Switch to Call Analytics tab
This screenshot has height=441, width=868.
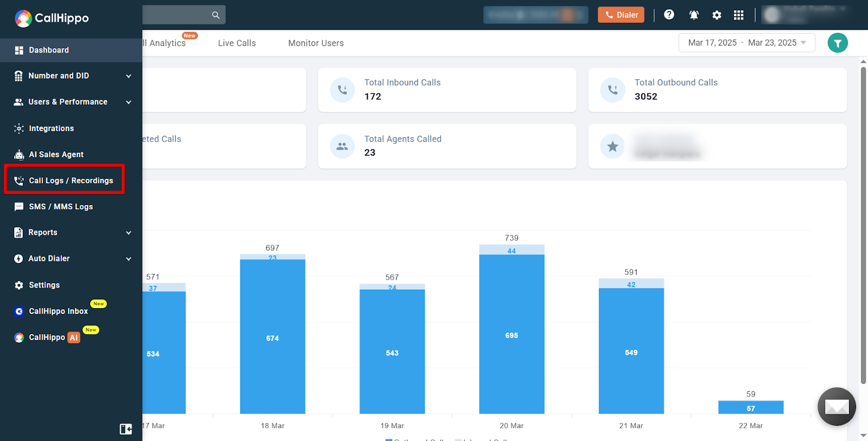pos(164,43)
